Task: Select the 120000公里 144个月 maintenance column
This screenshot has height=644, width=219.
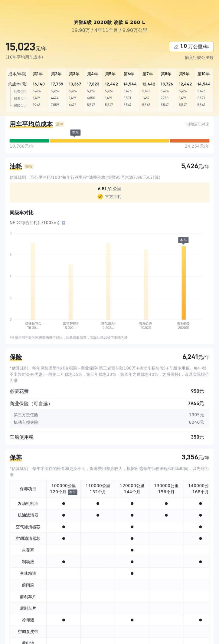Action: (x=132, y=488)
